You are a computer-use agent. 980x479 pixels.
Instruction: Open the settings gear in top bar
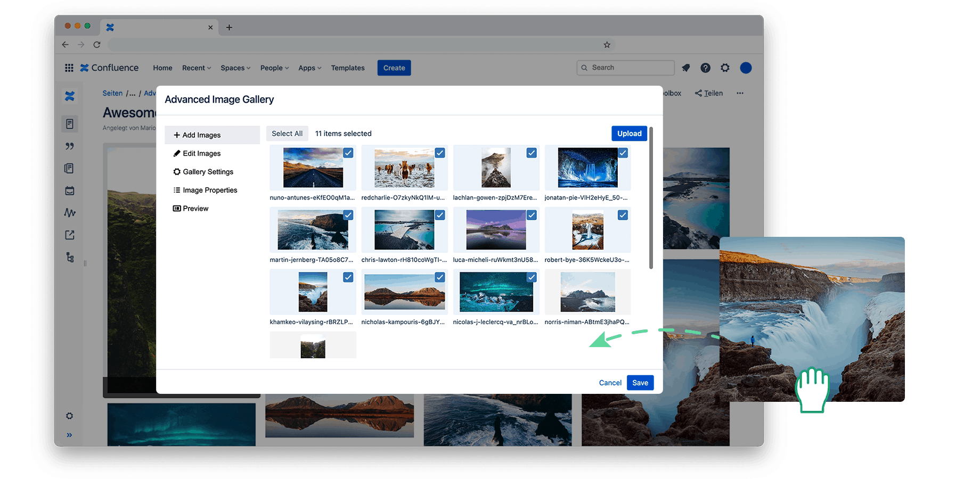pyautogui.click(x=725, y=68)
